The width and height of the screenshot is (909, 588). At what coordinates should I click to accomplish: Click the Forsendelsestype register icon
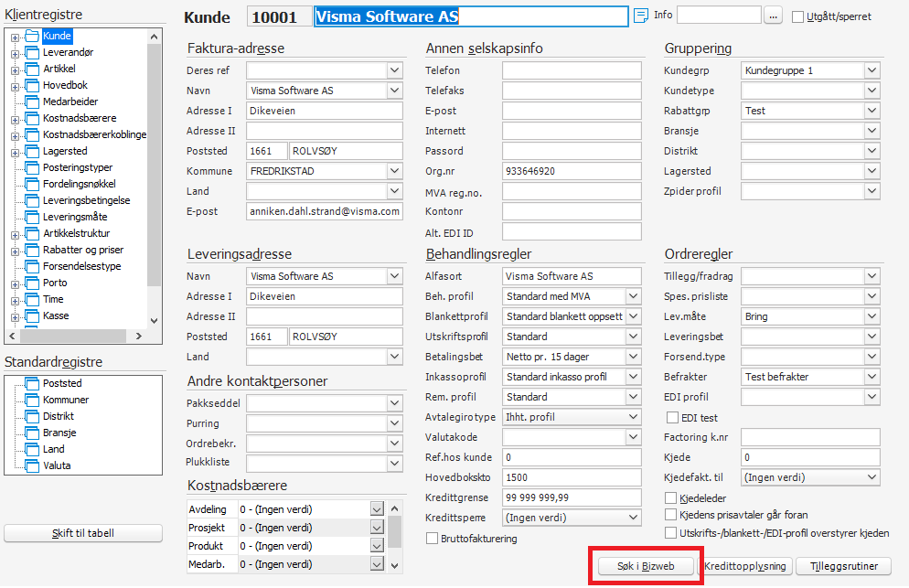(32, 267)
